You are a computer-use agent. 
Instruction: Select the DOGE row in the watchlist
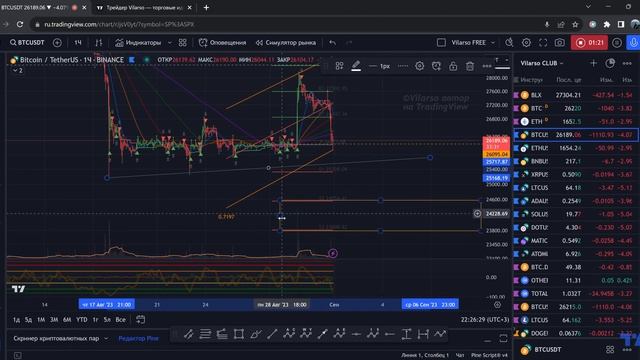[576, 333]
